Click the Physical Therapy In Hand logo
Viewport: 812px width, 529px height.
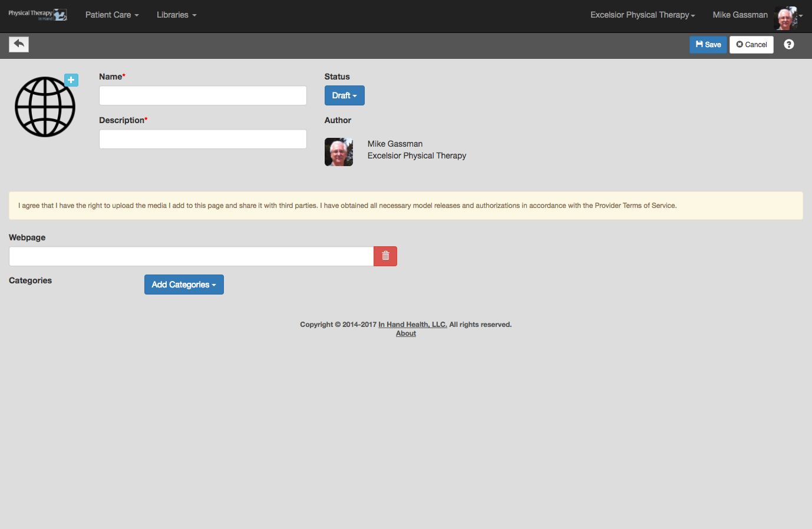(38, 15)
